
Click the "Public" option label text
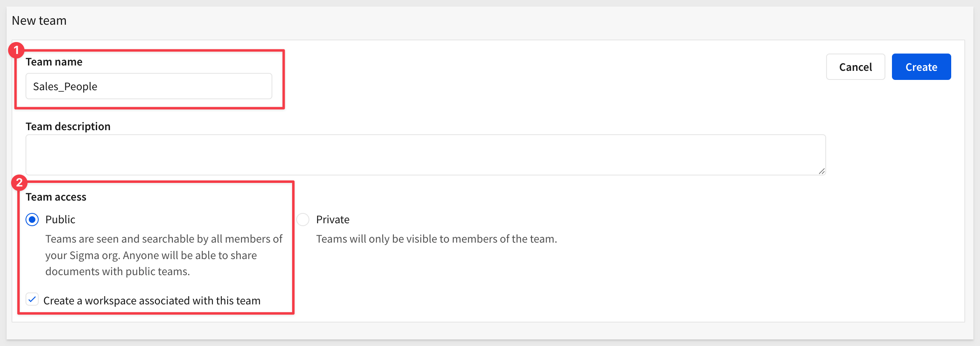(x=60, y=220)
